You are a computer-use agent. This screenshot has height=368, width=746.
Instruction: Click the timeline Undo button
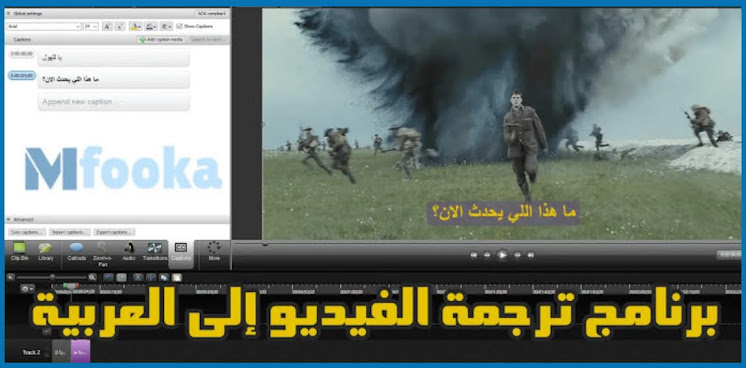108,277
